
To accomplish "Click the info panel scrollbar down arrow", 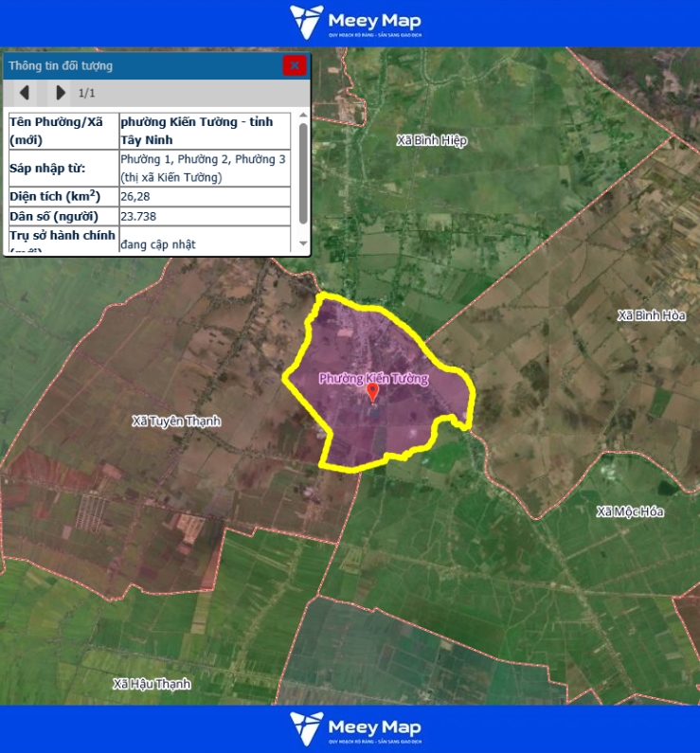I will 303,245.
